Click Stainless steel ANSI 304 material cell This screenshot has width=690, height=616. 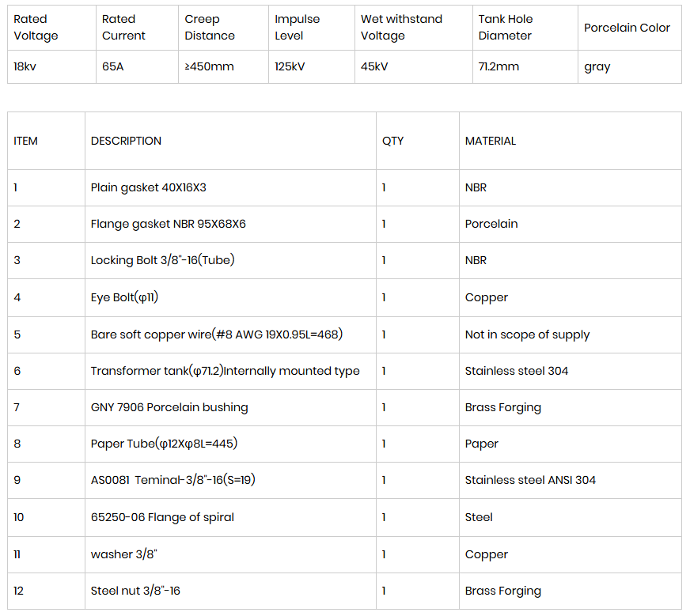click(571, 480)
